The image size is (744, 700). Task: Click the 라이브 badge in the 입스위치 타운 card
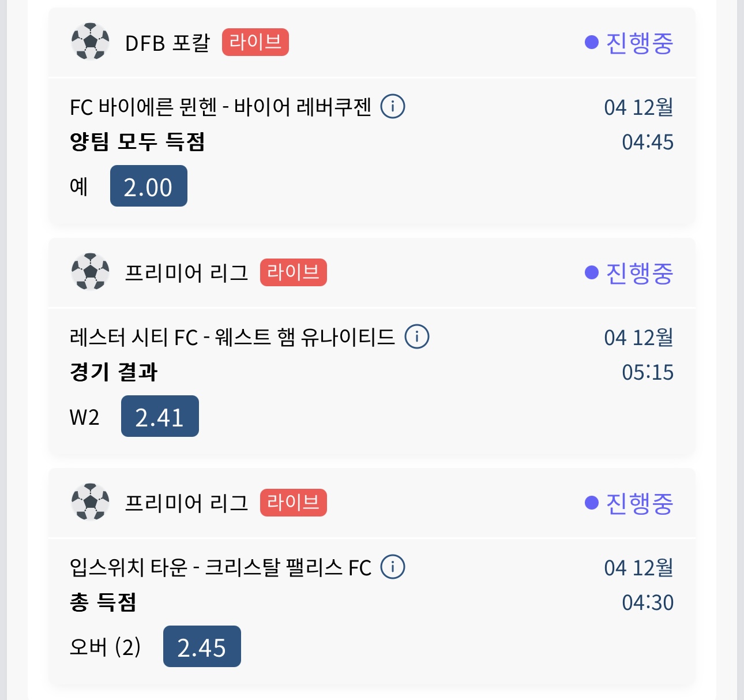[x=293, y=503]
